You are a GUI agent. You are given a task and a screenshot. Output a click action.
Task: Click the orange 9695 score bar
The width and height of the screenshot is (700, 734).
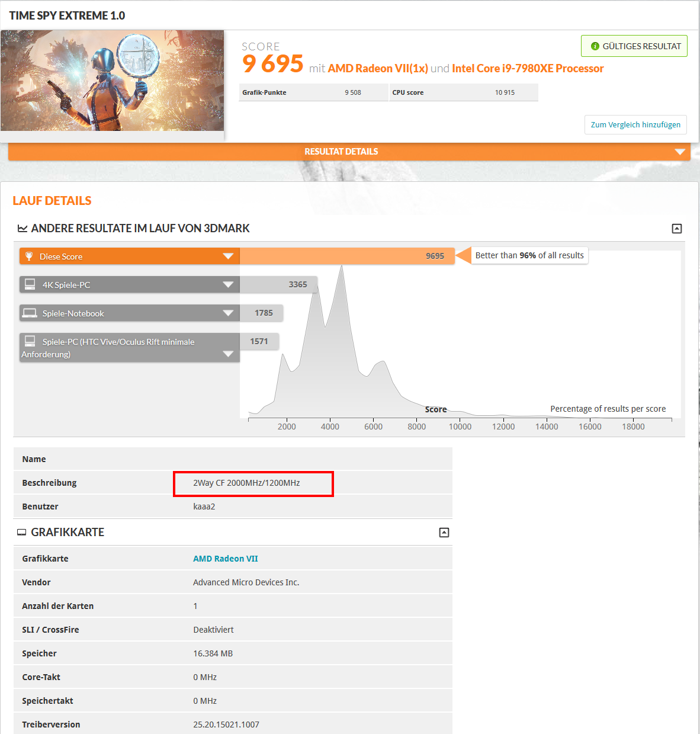347,256
